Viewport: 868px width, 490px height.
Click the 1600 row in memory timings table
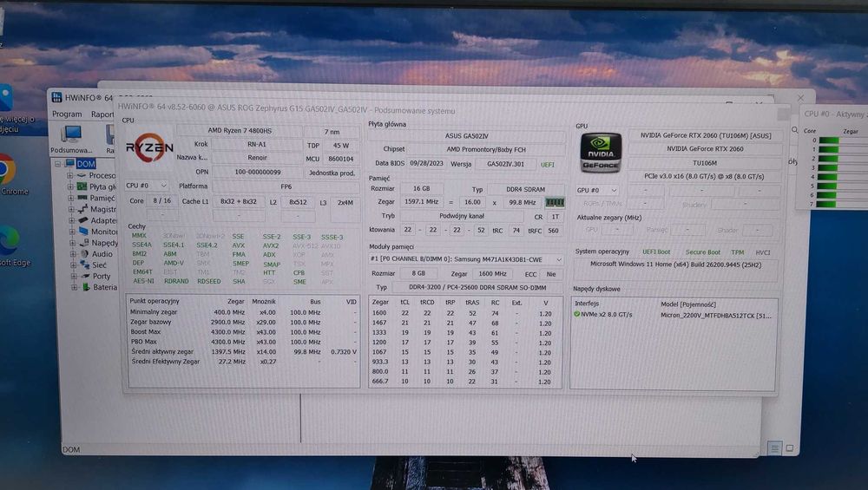[465, 313]
